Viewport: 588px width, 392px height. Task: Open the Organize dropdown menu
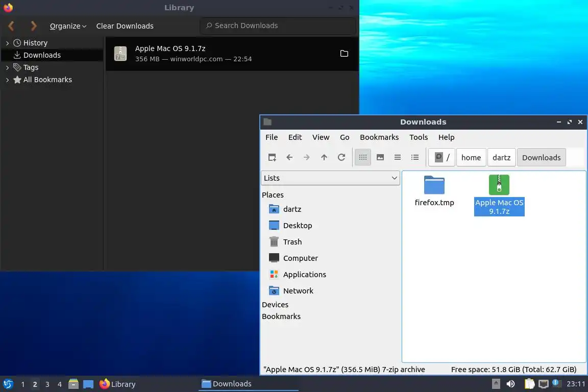tap(68, 26)
